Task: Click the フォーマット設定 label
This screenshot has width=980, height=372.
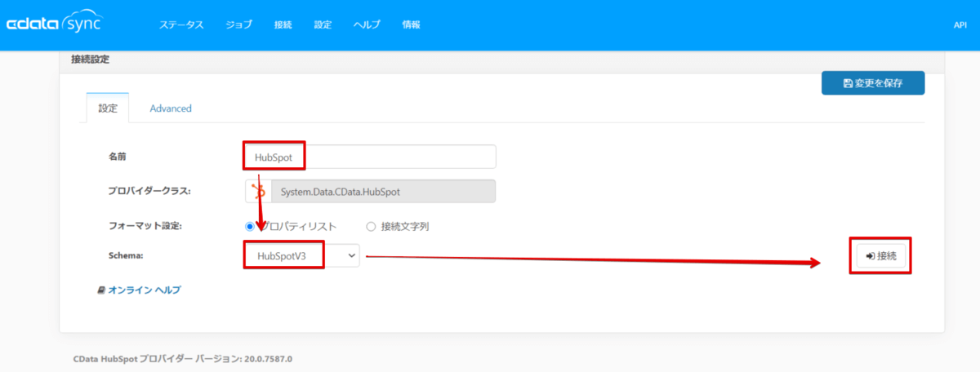Action: (144, 226)
